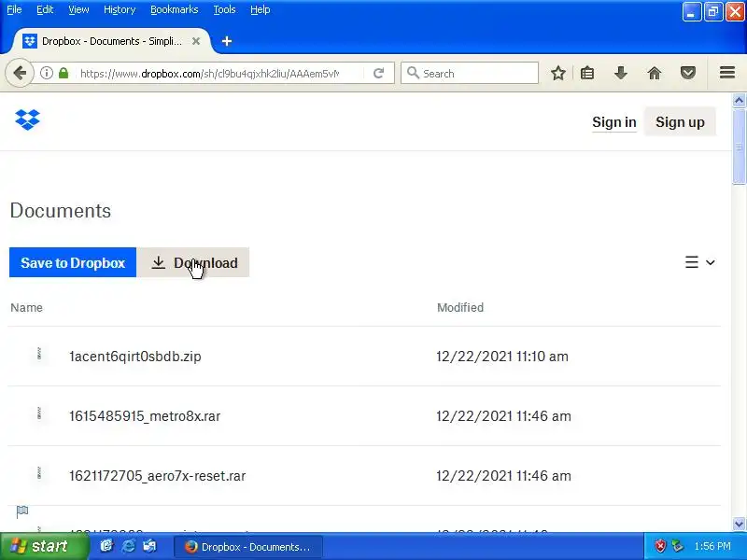The image size is (747, 560).
Task: Click the zip icon beside 1acent6qirt0sbdb.zip
Action: tap(39, 354)
